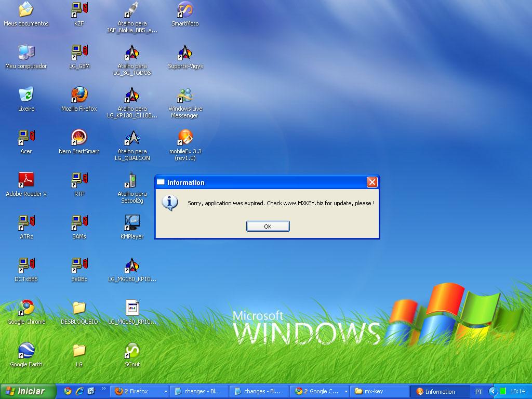Click Internet Explorer Quick Launch icon

pyautogui.click(x=79, y=391)
